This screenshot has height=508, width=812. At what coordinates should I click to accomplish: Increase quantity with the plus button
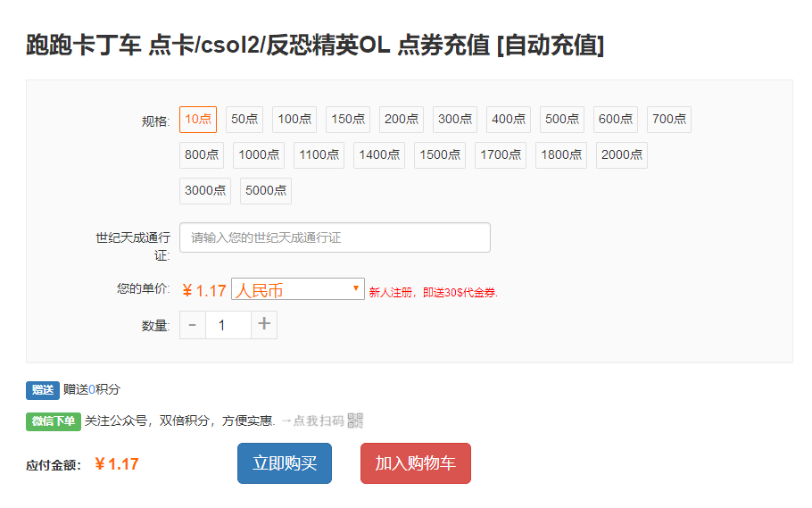point(264,325)
